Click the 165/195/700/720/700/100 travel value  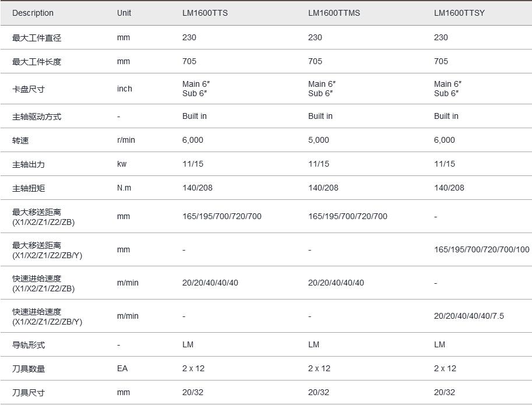coord(482,249)
